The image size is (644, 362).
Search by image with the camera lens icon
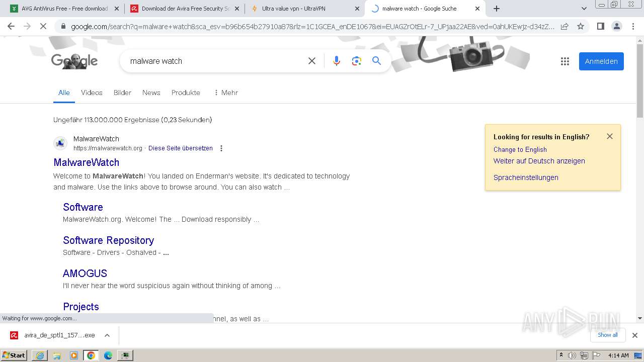(357, 61)
